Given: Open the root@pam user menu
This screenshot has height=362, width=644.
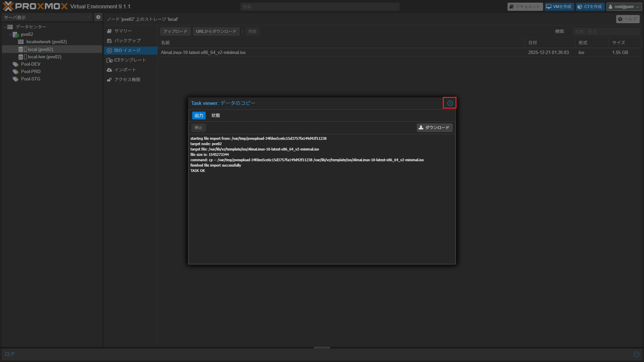Looking at the screenshot, I should point(624,7).
